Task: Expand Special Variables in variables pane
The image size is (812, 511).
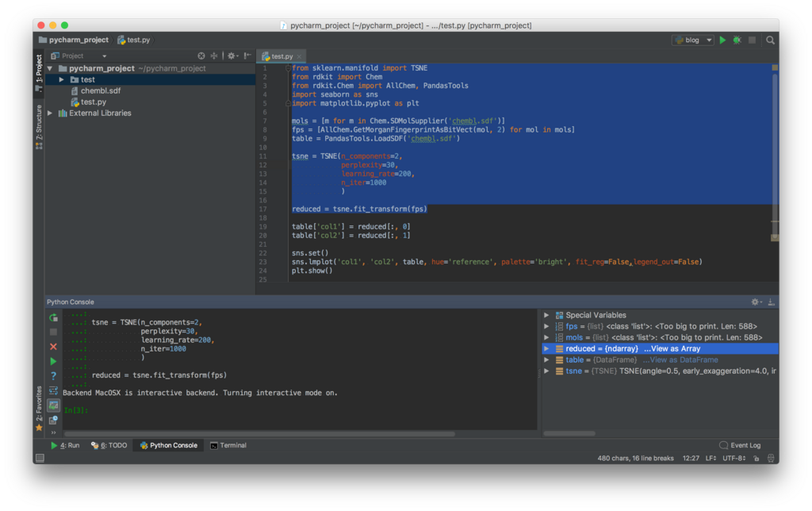Action: 546,315
